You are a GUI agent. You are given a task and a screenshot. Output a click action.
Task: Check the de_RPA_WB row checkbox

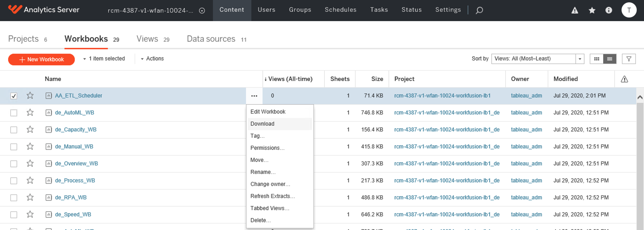[x=14, y=198]
